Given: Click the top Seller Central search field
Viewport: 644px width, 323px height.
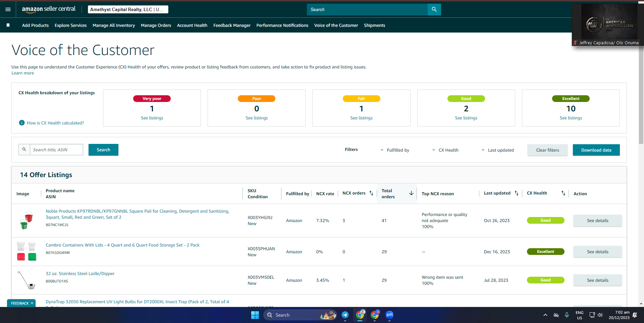Looking at the screenshot, I should tap(367, 9).
